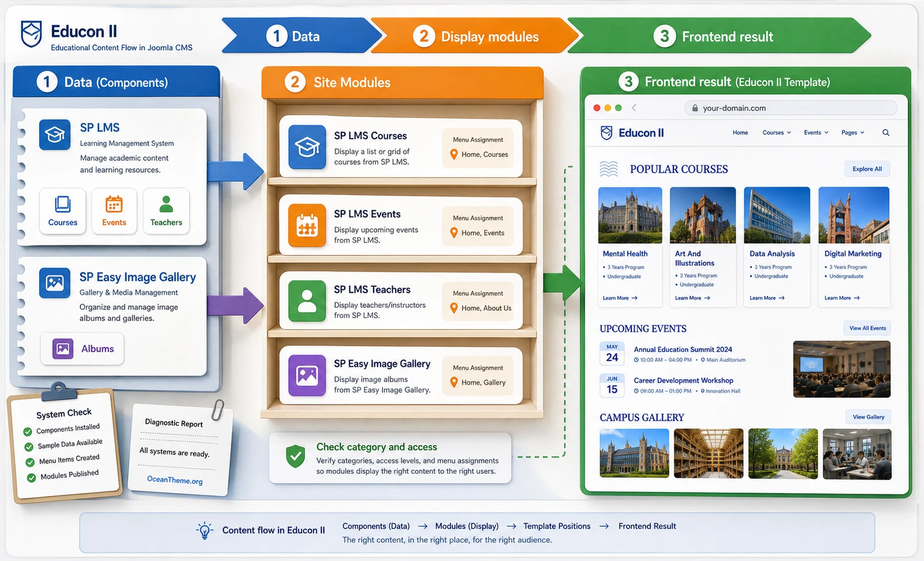Click the purple SP Easy Image Gallery module icon
The image size is (924, 561).
point(307,376)
